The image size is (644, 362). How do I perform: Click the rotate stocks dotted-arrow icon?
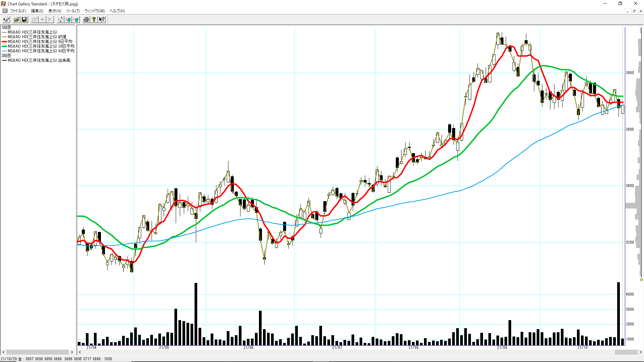[60, 19]
